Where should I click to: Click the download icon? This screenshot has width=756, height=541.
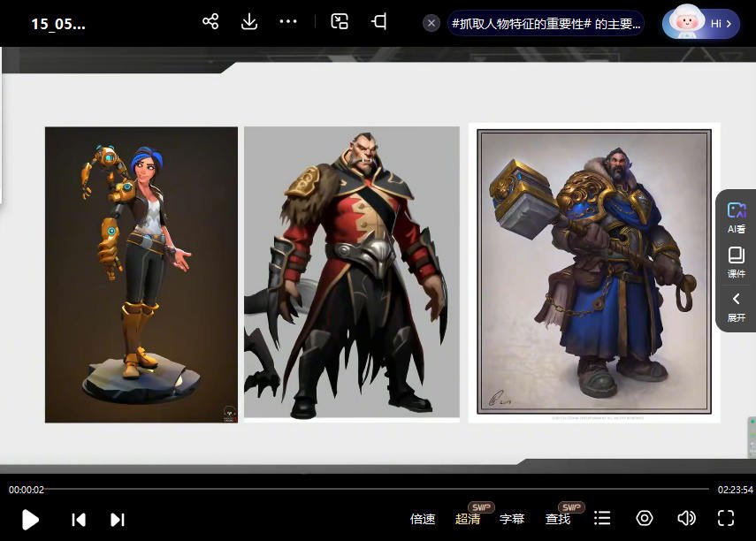(249, 22)
